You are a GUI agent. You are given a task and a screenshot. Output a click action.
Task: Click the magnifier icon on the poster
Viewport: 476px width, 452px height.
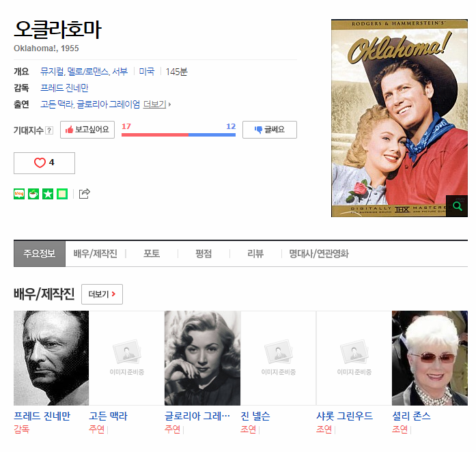(456, 206)
